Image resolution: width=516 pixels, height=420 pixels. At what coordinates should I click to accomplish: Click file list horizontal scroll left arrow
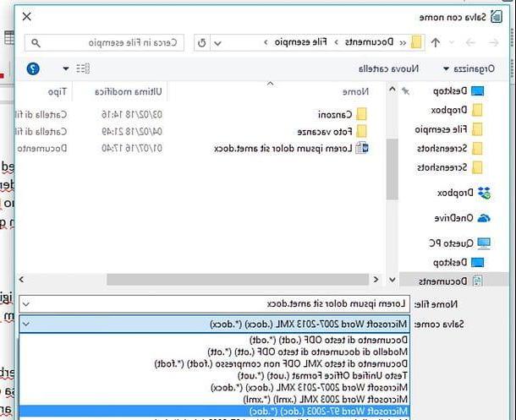point(22,280)
